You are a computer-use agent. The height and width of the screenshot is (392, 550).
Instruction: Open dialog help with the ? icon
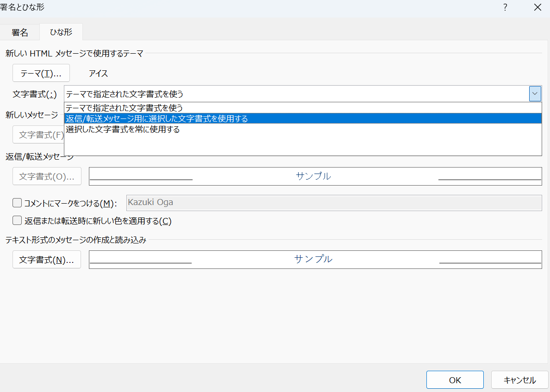(x=505, y=7)
